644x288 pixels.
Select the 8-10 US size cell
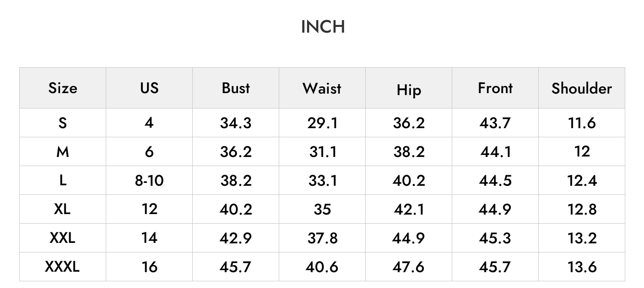[149, 180]
